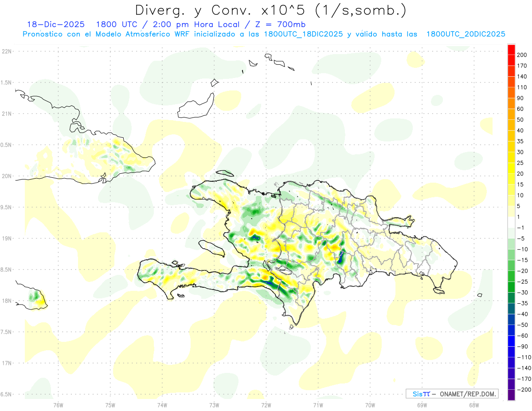Select the colorbar value '-20'
The width and height of the screenshot is (532, 411).
pos(522,270)
